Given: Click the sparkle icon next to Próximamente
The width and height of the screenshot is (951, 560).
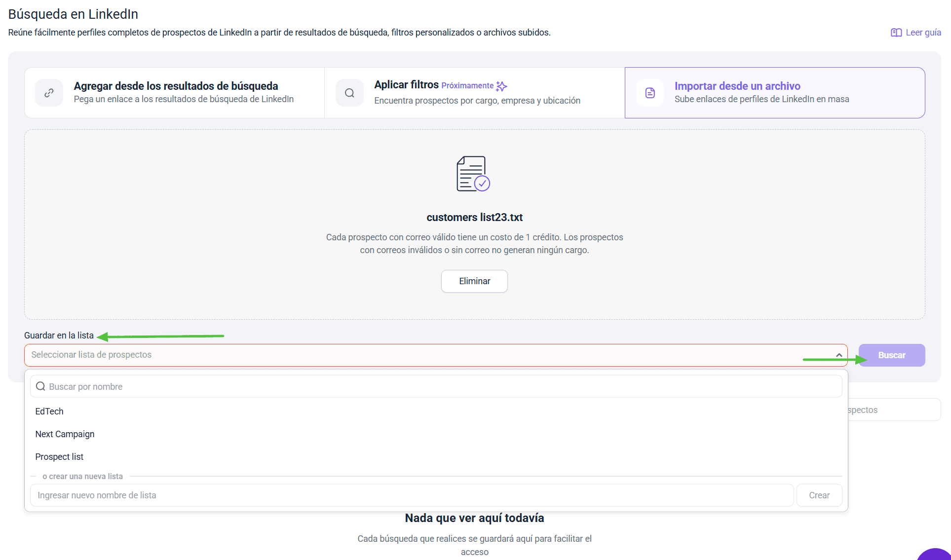Looking at the screenshot, I should click(501, 86).
